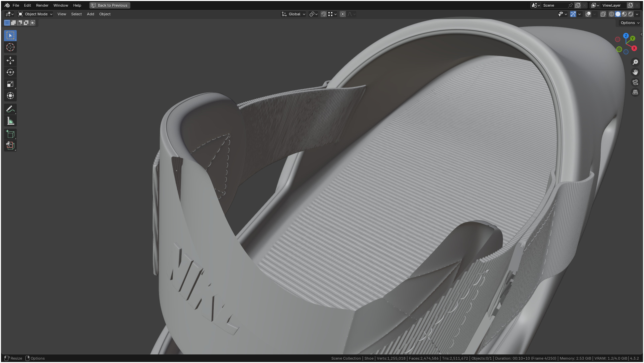This screenshot has height=363, width=644.
Task: Open the scene browse dropdown
Action: coord(536,5)
